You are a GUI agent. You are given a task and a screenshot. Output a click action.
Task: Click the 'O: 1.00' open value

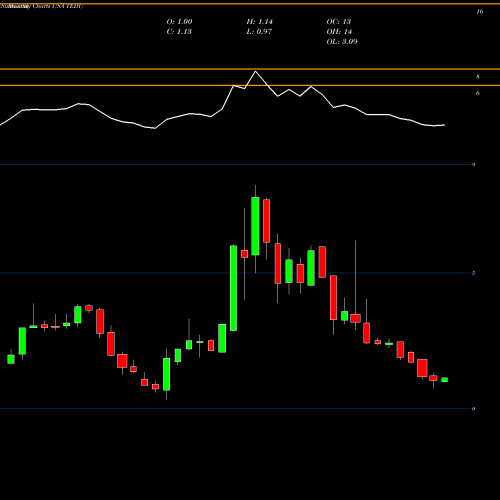(x=179, y=22)
